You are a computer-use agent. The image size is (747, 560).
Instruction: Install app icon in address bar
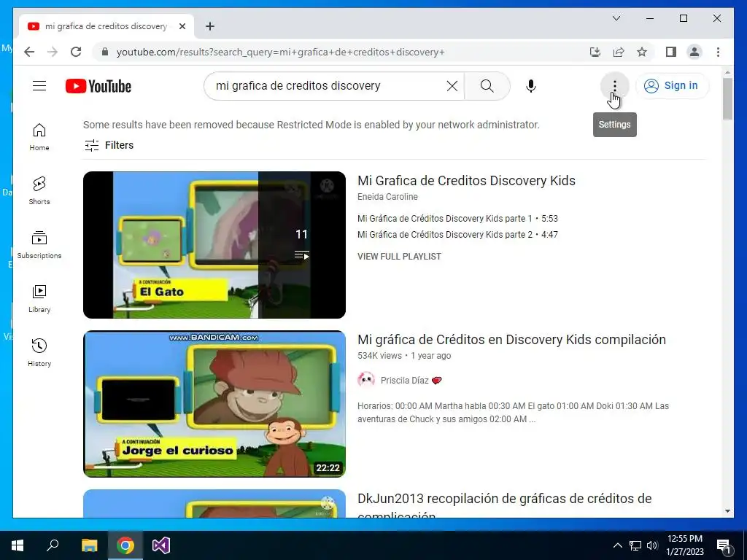point(595,52)
